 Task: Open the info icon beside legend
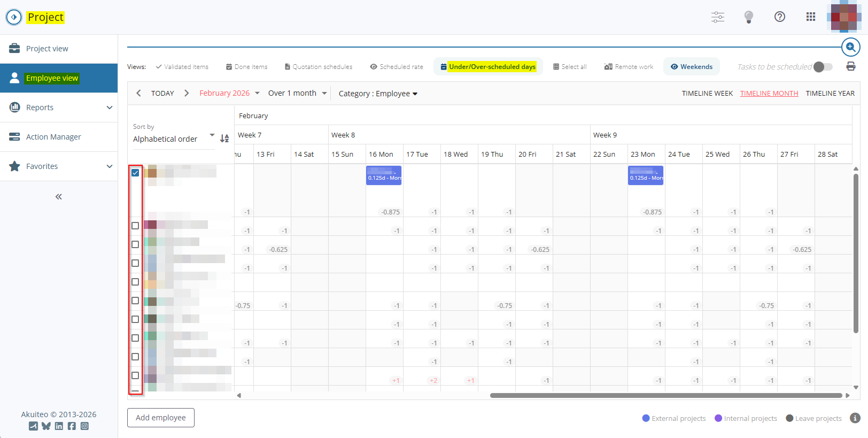coord(855,418)
